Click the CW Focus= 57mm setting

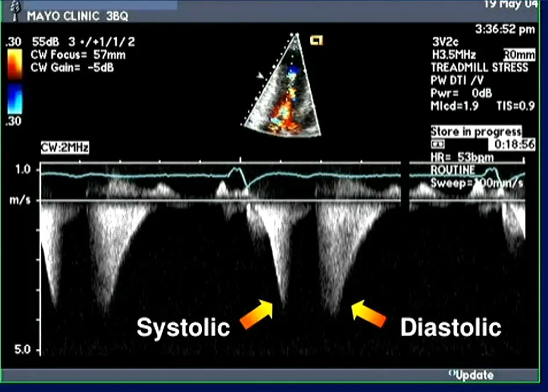click(x=78, y=56)
